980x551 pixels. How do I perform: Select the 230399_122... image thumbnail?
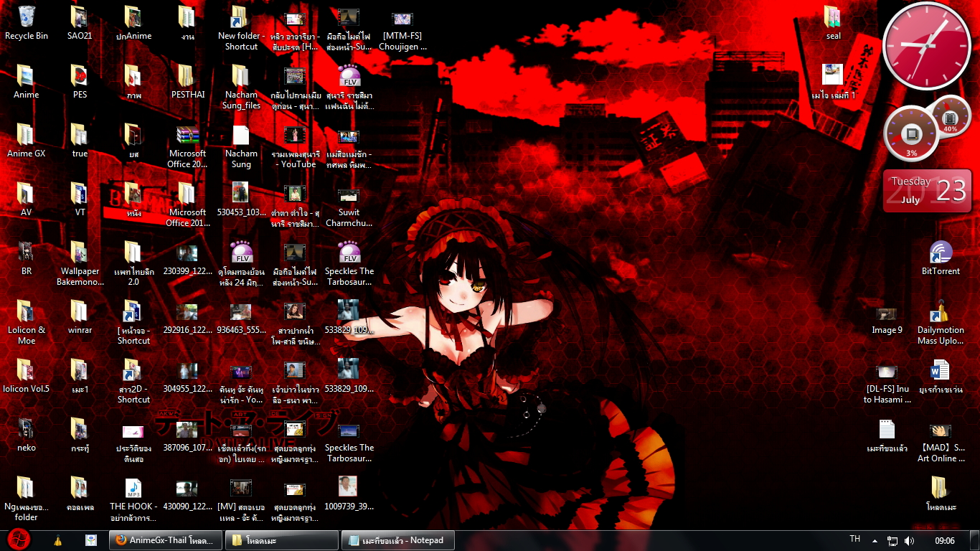188,258
